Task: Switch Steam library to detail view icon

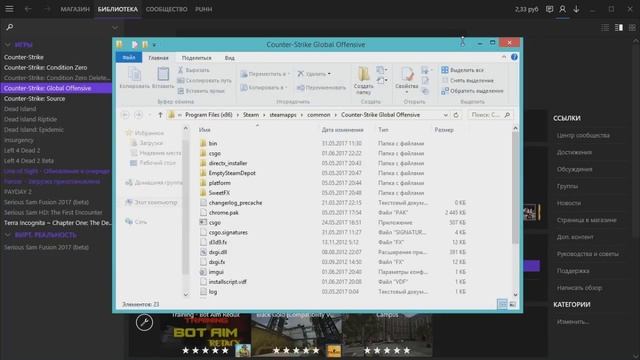Action: 619,27
